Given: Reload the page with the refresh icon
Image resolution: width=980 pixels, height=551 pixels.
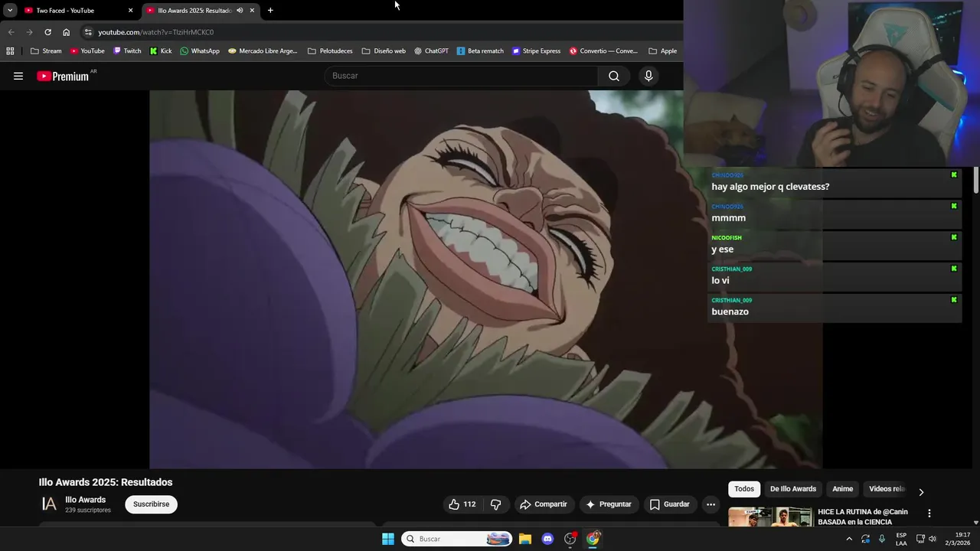Looking at the screenshot, I should pyautogui.click(x=47, y=32).
